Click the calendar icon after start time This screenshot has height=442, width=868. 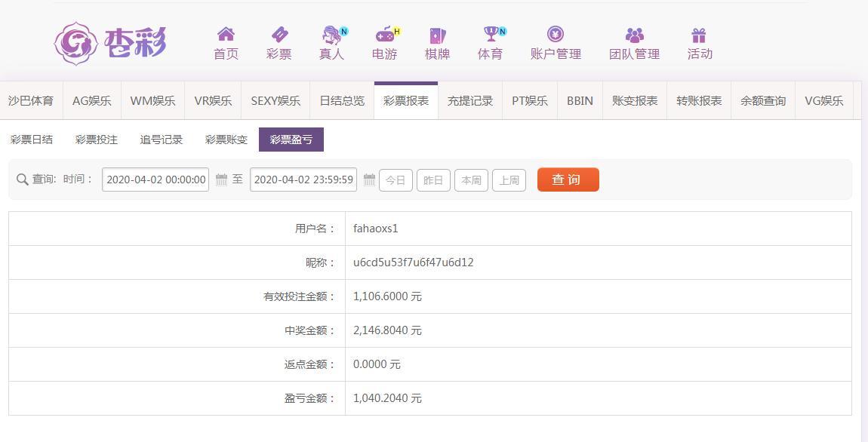coord(221,180)
